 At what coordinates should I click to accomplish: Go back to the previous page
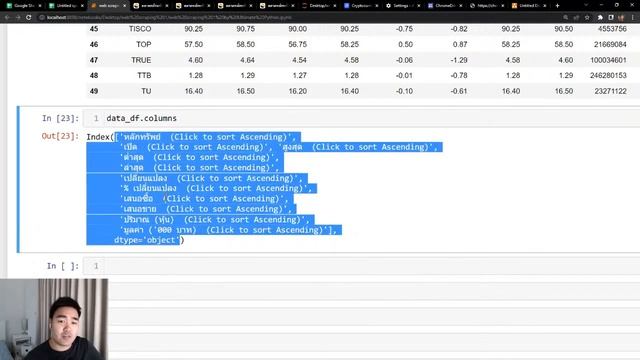click(7, 18)
